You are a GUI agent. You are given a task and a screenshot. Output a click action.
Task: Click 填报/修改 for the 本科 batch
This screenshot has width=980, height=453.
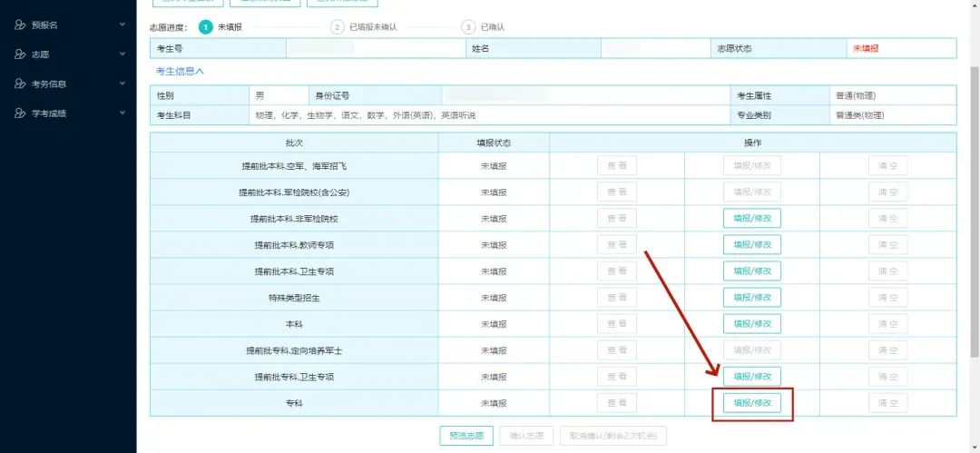[751, 324]
